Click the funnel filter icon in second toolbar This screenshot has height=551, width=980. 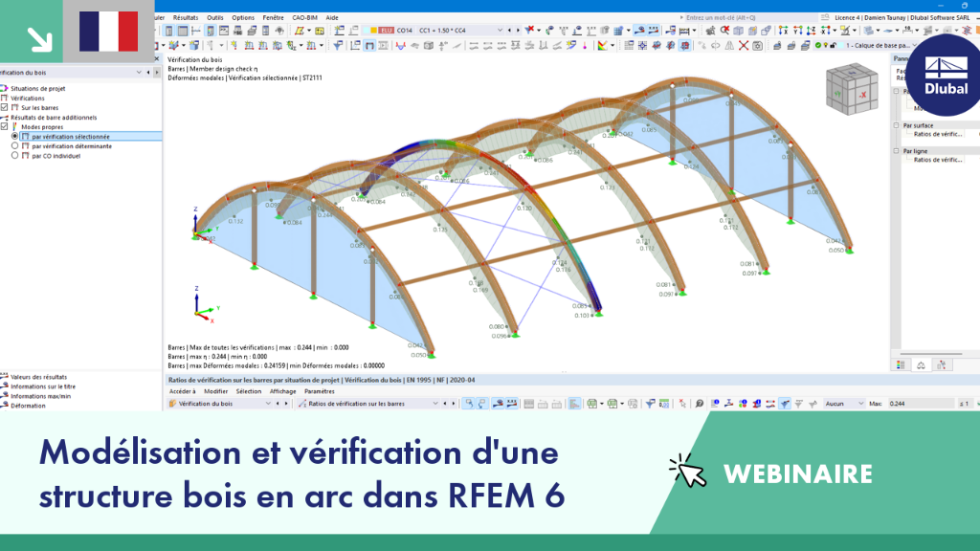point(338,45)
